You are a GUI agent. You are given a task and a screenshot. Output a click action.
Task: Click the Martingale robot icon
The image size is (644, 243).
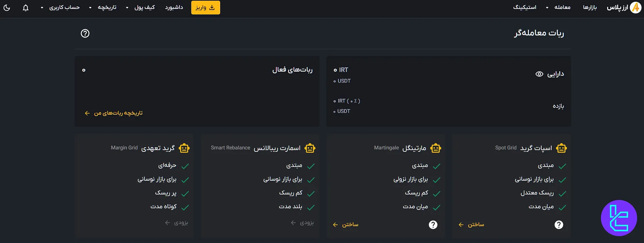(x=435, y=148)
